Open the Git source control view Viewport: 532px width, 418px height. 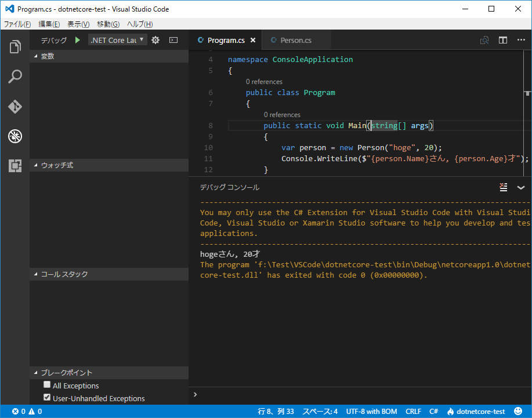point(15,107)
